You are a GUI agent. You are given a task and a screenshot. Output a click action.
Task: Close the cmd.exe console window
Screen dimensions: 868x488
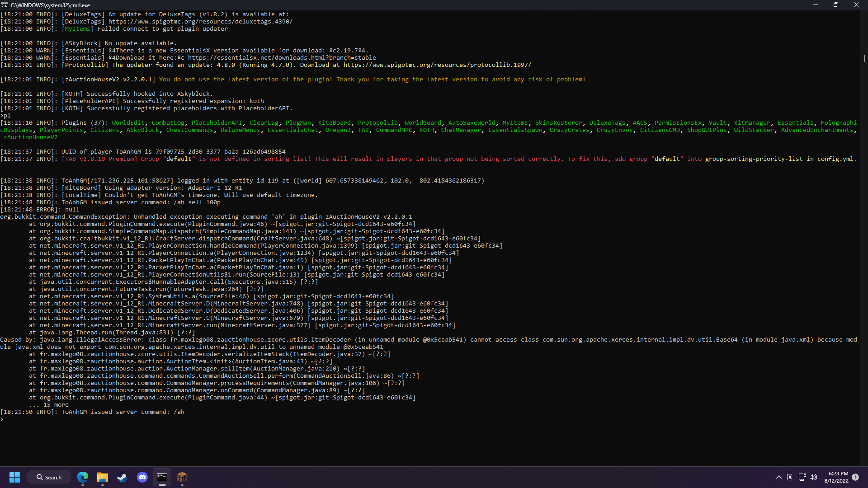click(856, 5)
